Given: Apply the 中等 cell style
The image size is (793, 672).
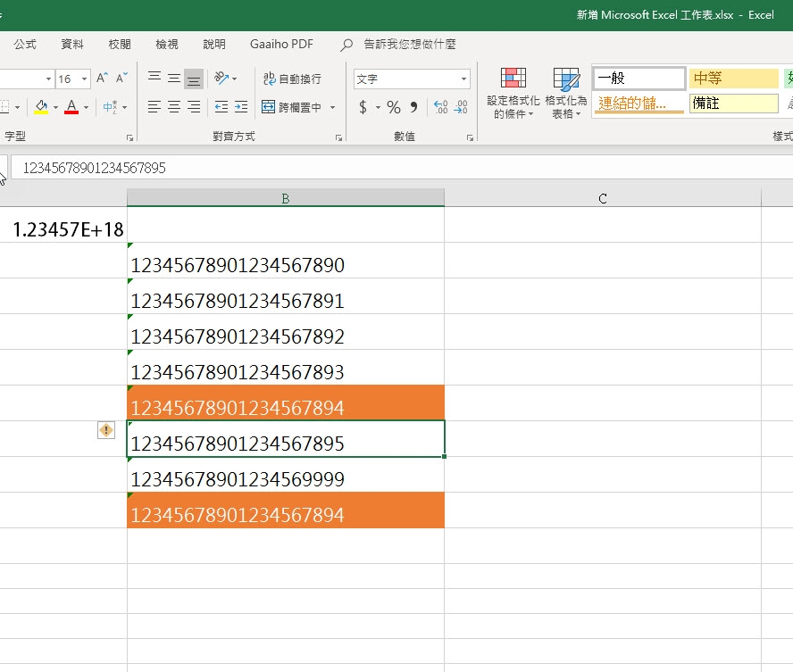Looking at the screenshot, I should (x=733, y=79).
